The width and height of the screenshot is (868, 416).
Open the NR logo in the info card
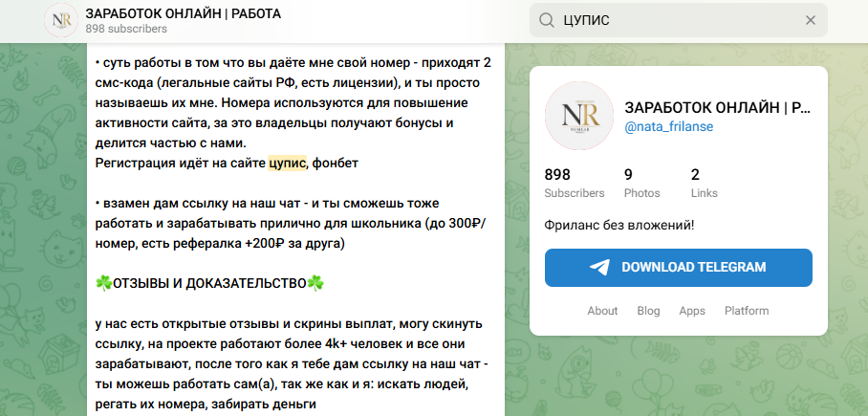pos(579,115)
